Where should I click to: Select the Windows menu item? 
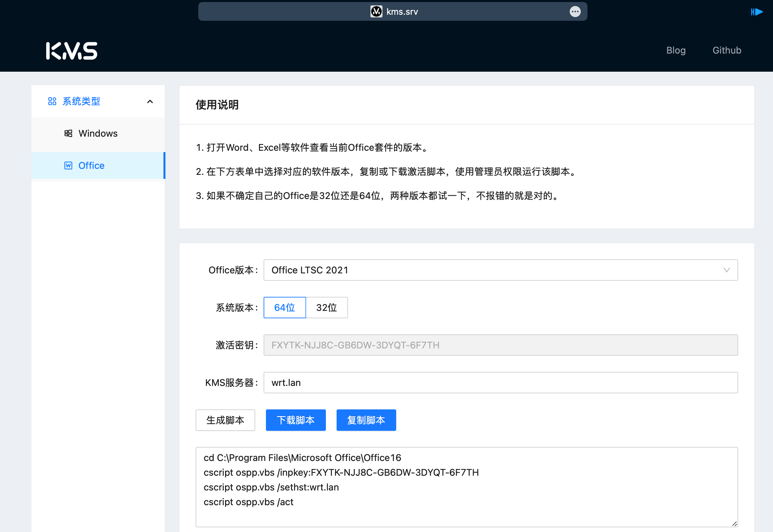coord(98,133)
